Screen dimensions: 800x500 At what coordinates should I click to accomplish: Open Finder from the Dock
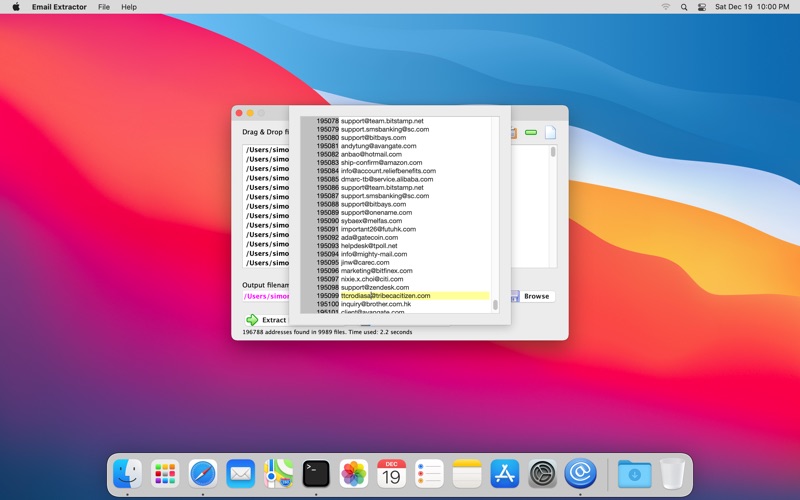point(127,473)
